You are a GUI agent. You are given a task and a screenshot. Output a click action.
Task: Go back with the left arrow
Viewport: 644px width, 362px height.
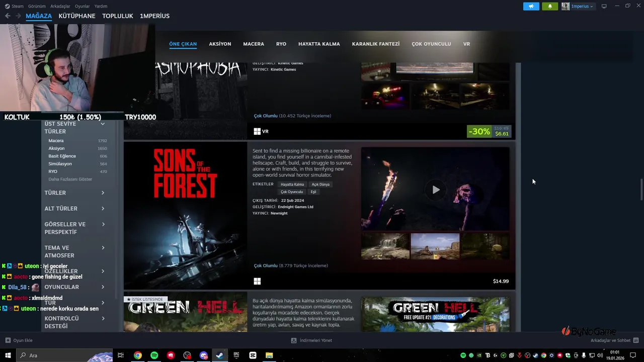[x=8, y=16]
